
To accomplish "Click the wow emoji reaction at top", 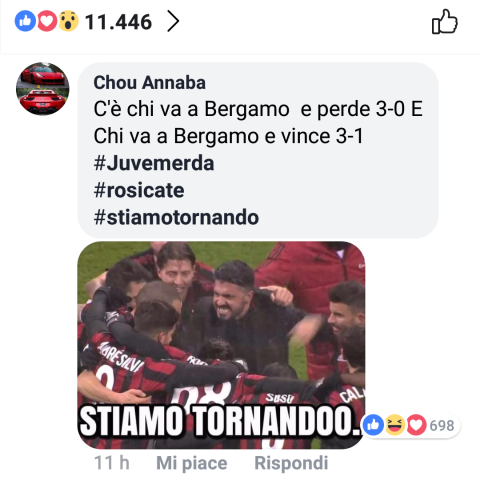I will 69,21.
